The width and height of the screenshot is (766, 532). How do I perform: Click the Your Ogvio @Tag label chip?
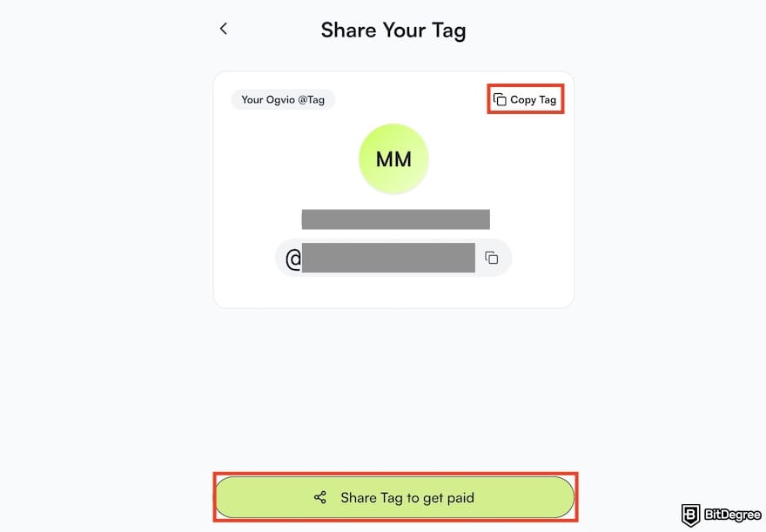(x=283, y=99)
